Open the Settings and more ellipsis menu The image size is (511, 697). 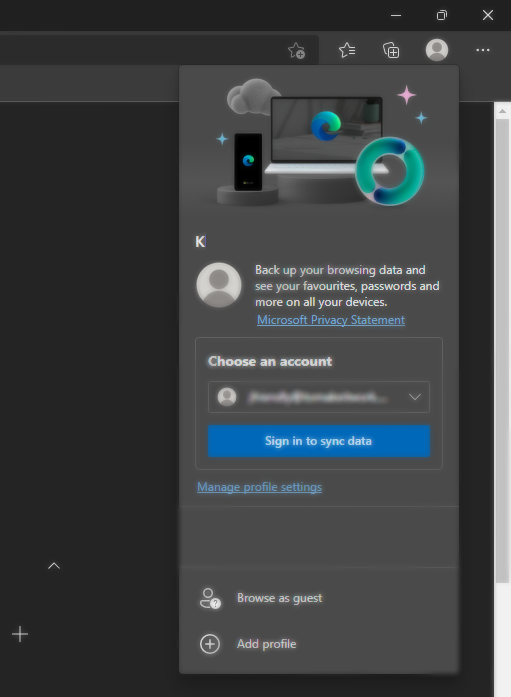[x=483, y=50]
